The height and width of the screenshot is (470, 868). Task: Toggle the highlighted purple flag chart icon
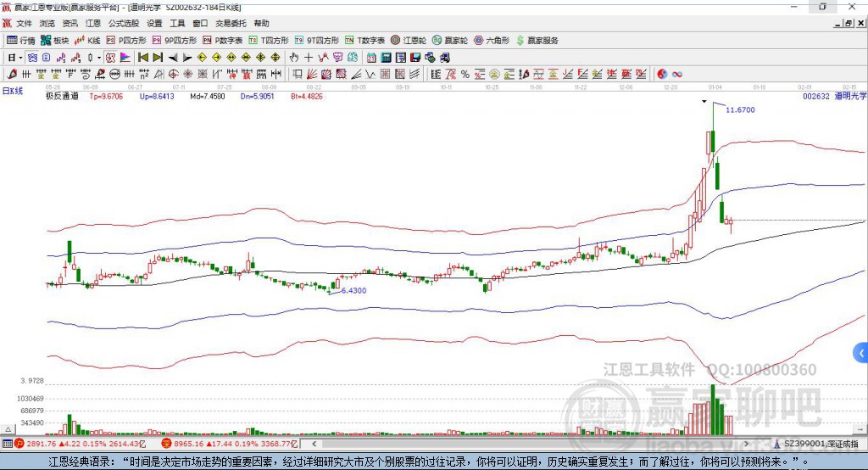click(125, 58)
